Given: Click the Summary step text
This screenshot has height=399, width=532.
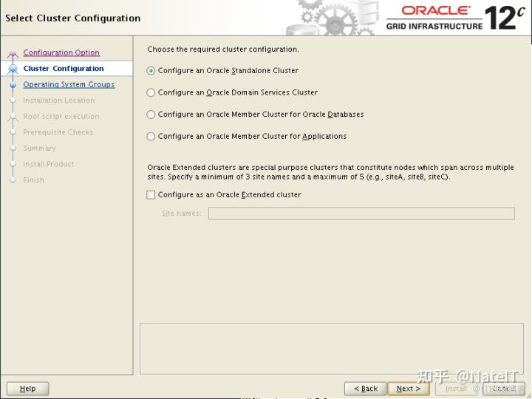Looking at the screenshot, I should click(x=39, y=149).
